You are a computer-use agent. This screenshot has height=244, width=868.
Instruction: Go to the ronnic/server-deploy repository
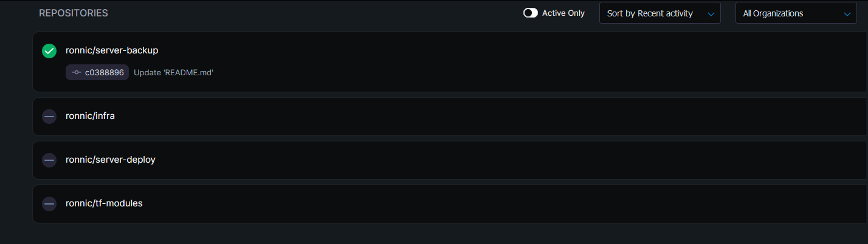point(111,160)
